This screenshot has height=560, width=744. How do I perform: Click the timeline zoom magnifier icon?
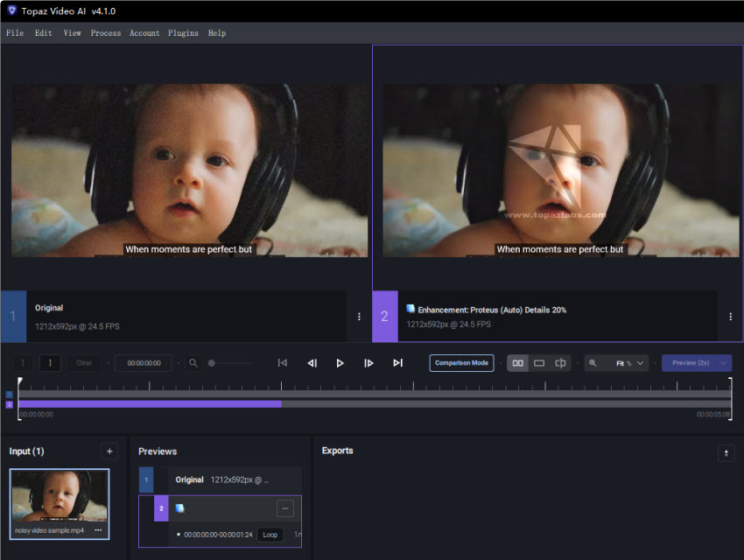point(193,363)
